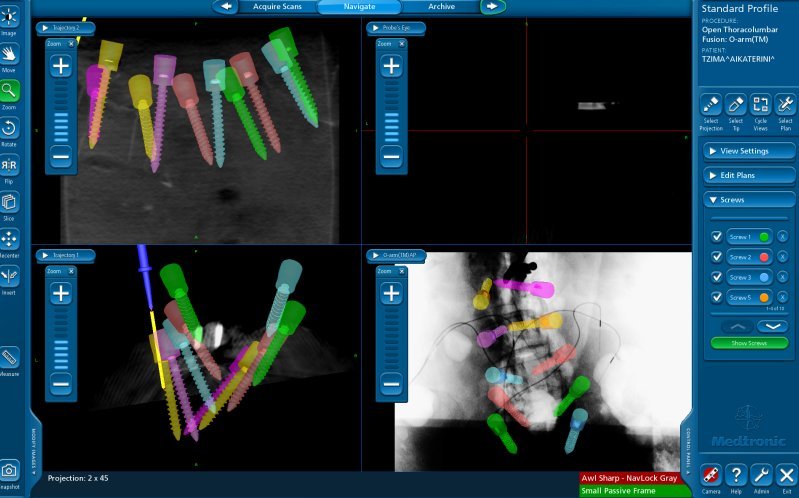The image size is (799, 498).
Task: Remove Screw 5 with its X
Action: tap(782, 297)
